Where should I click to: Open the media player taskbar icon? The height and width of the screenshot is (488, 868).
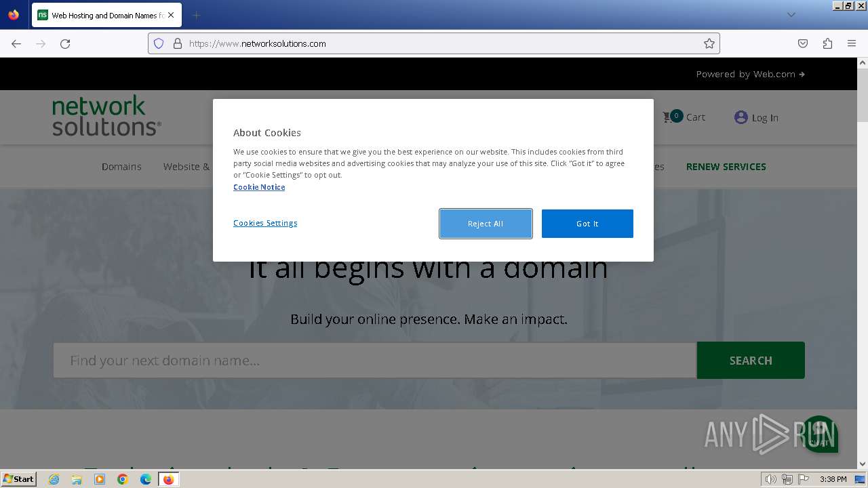100,479
